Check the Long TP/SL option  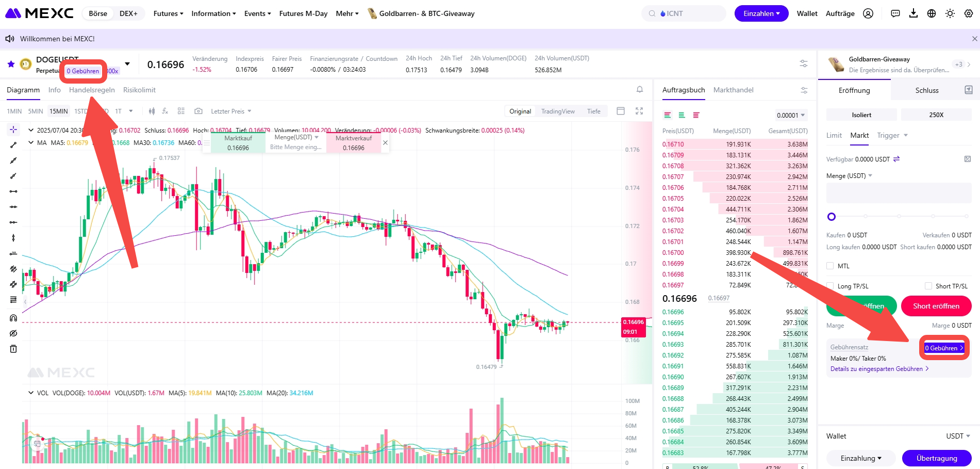830,286
